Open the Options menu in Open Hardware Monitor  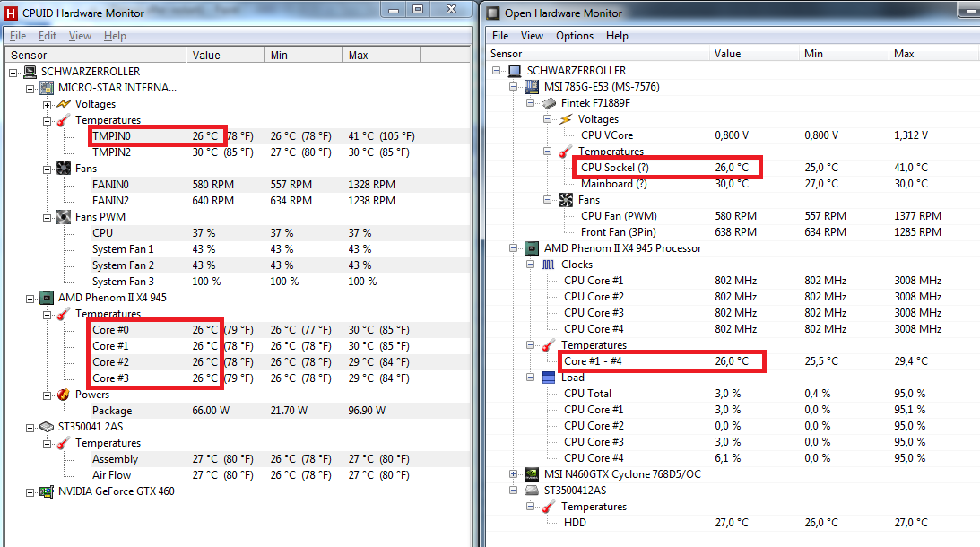coord(575,36)
